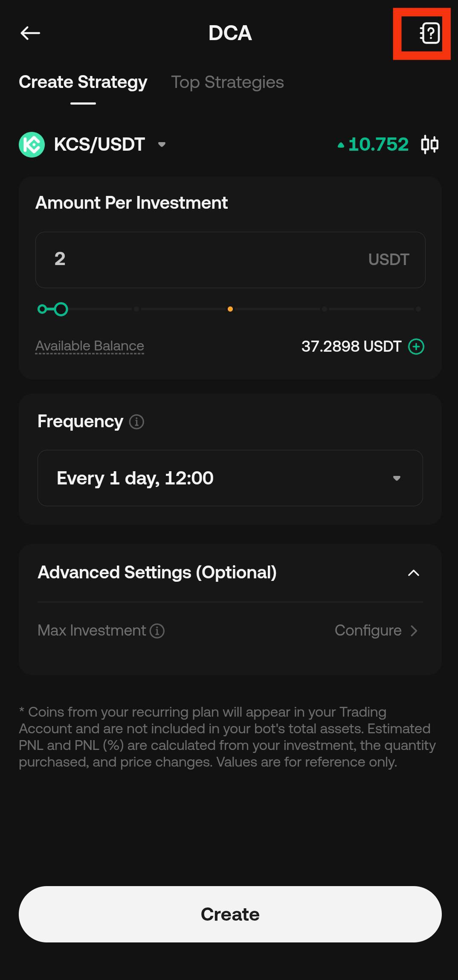Select the Create Strategy tab
458x980 pixels.
click(83, 82)
